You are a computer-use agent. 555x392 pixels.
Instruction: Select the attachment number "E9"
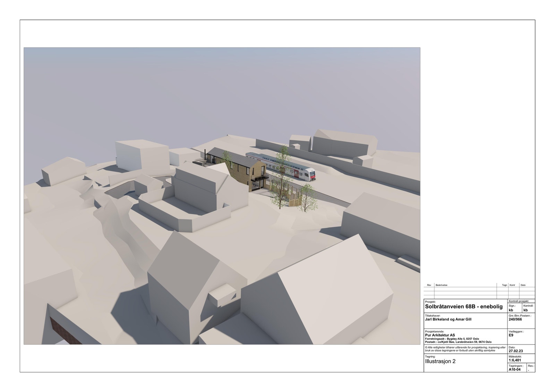tap(511, 335)
